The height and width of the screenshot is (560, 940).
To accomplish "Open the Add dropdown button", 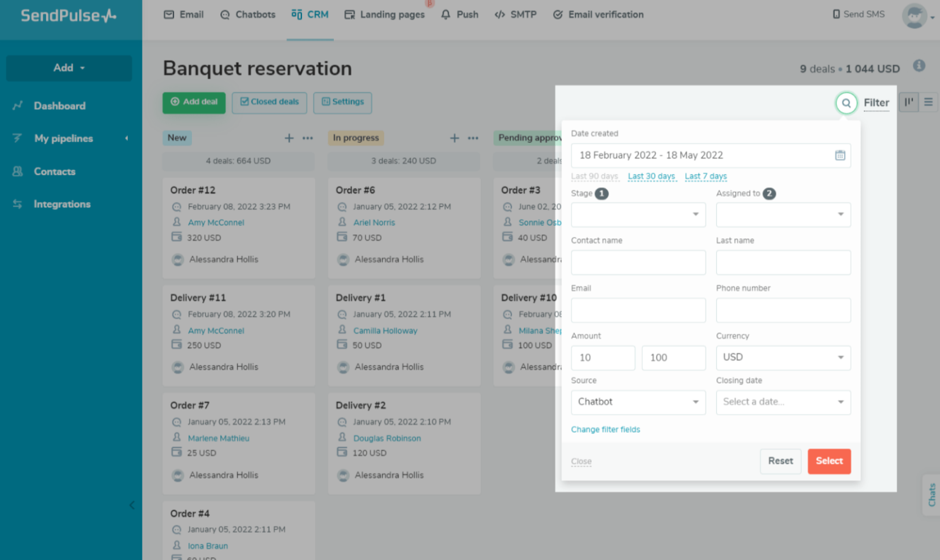I will coord(69,68).
